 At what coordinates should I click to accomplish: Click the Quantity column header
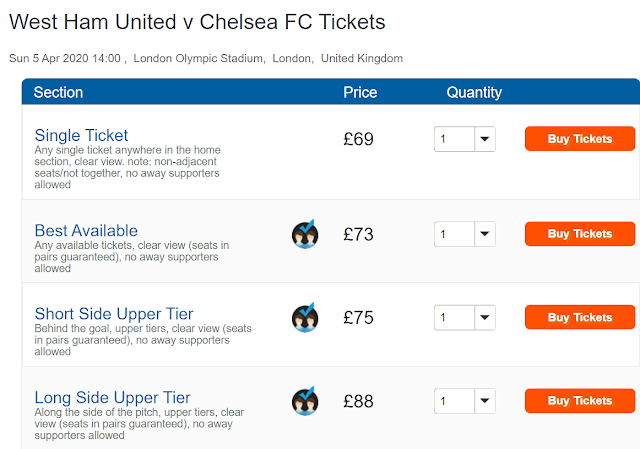pos(474,92)
